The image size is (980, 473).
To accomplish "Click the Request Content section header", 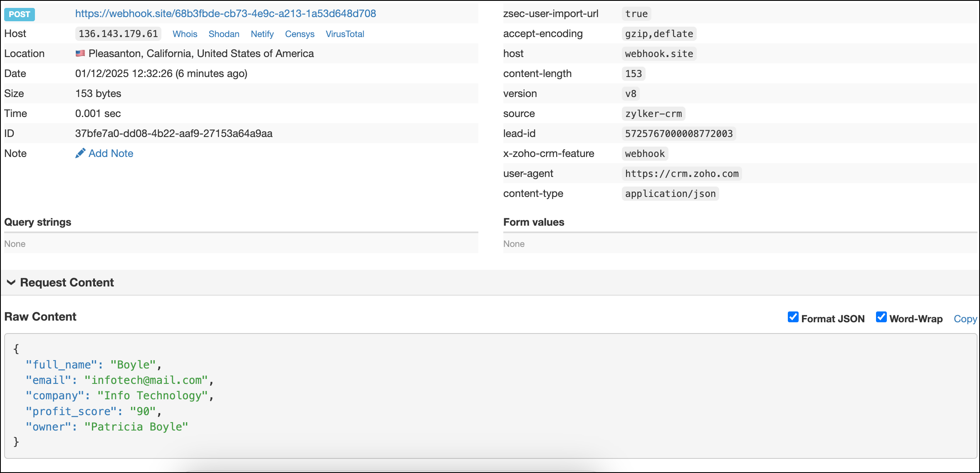I will pos(67,282).
